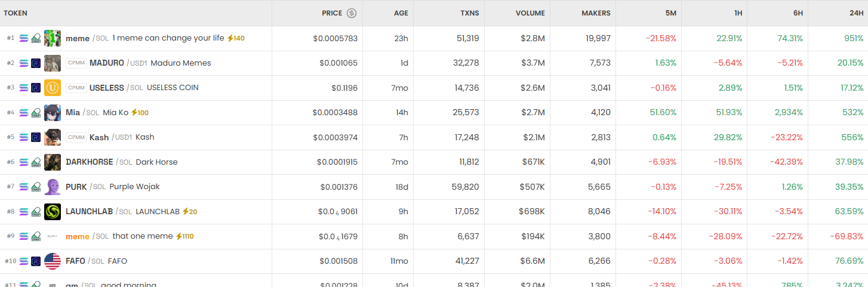Open the '1 meme can change your life' token
The width and height of the screenshot is (868, 287).
coord(168,38)
